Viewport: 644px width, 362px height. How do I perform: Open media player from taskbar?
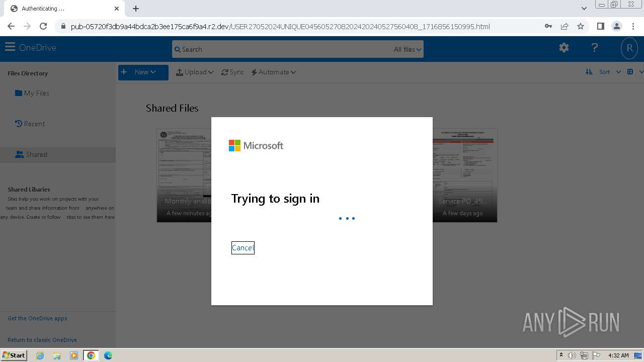pos(74,355)
